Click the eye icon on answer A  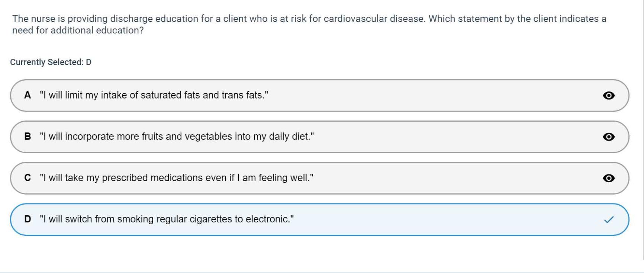point(608,96)
